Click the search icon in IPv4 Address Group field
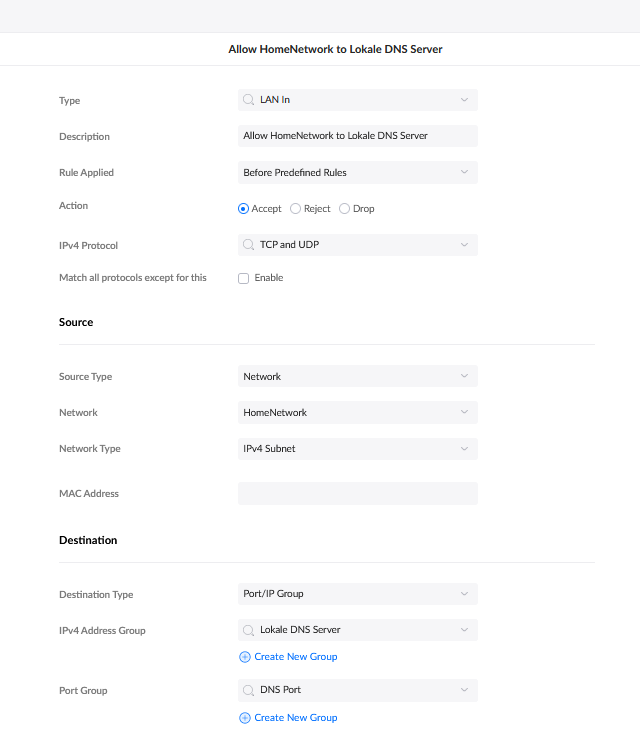This screenshot has height=754, width=640. click(x=247, y=630)
